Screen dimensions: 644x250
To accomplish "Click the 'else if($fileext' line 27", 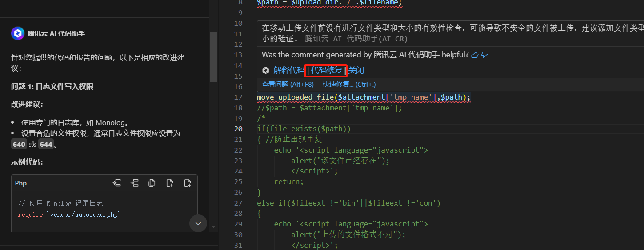I will (x=348, y=203).
